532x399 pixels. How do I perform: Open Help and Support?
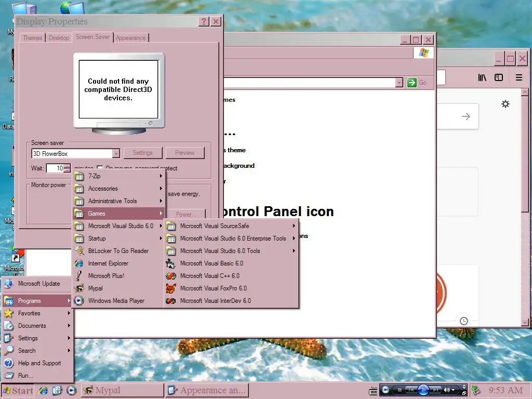tap(37, 363)
